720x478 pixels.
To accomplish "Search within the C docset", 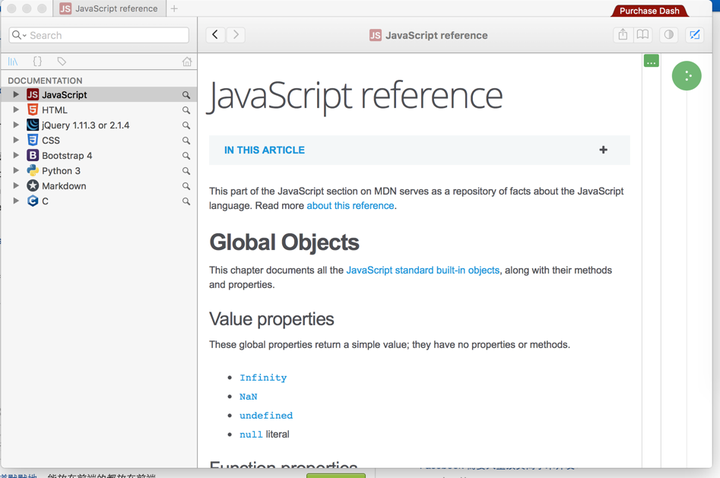I will [186, 201].
